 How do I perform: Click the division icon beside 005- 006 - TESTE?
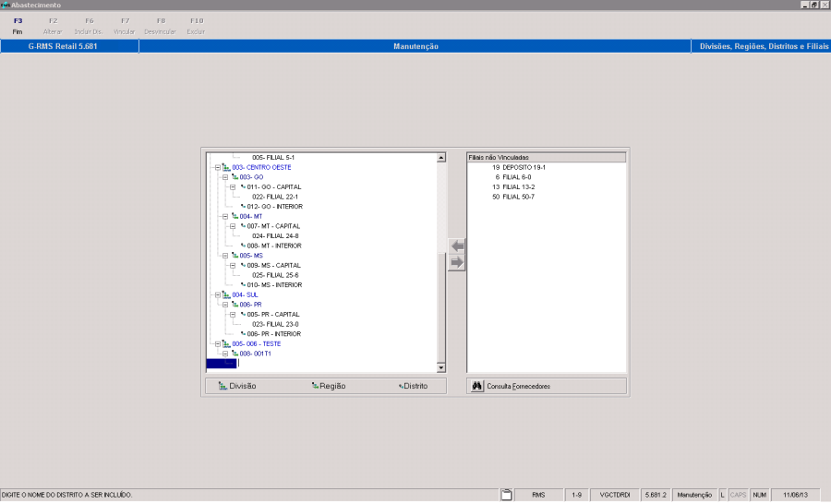(x=226, y=344)
